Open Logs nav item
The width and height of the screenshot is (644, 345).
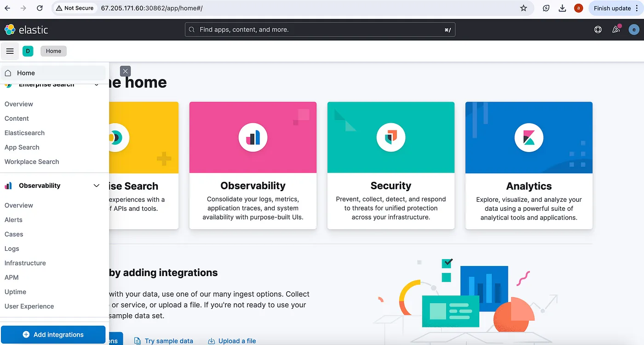pos(12,249)
